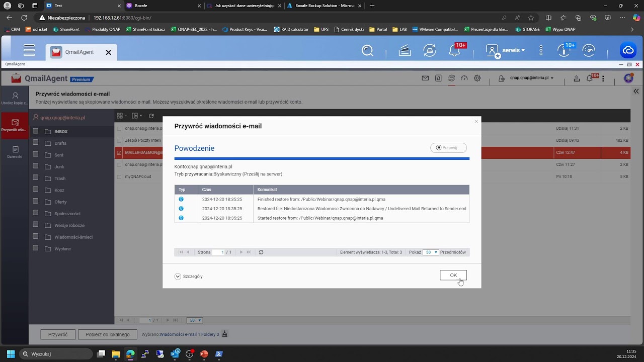Check the Wersje robocze folder checkbox
644x362 pixels.
[36, 225]
